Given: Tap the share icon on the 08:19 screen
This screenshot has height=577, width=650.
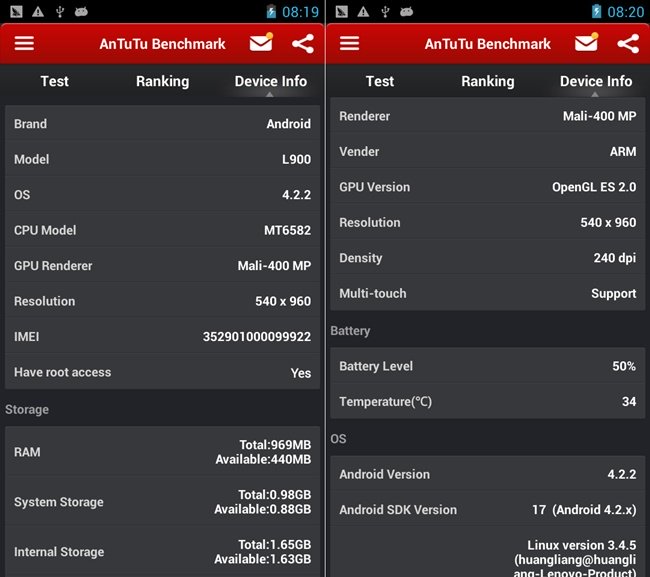Looking at the screenshot, I should 303,44.
